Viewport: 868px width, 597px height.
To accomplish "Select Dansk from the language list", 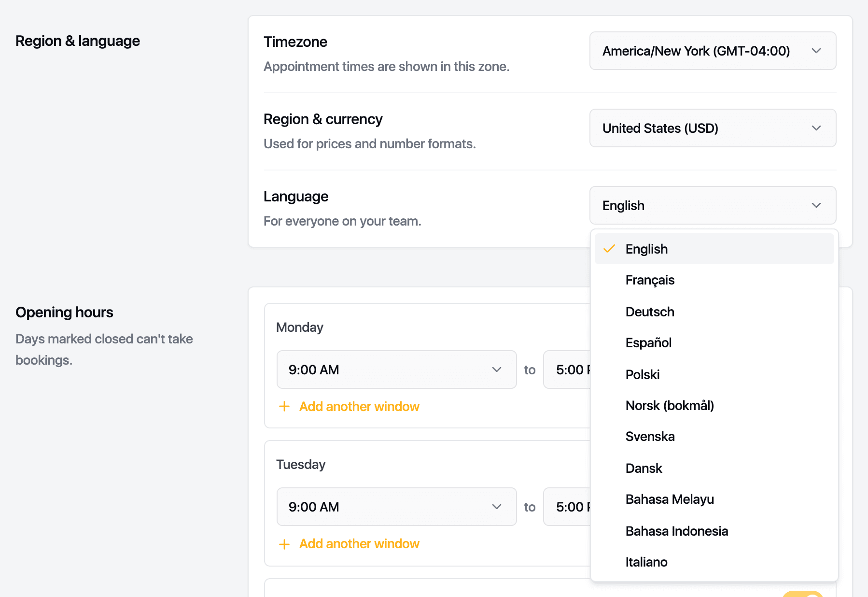I will pos(714,468).
